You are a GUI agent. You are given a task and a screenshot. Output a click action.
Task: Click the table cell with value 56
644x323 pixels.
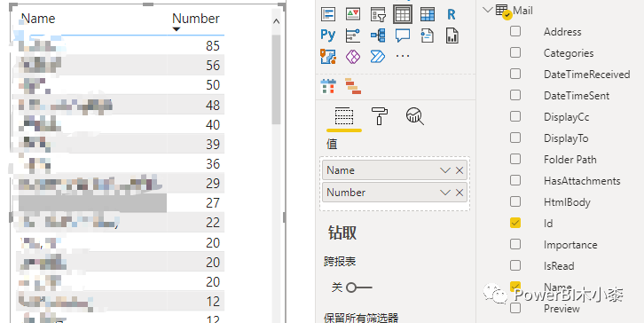(213, 66)
